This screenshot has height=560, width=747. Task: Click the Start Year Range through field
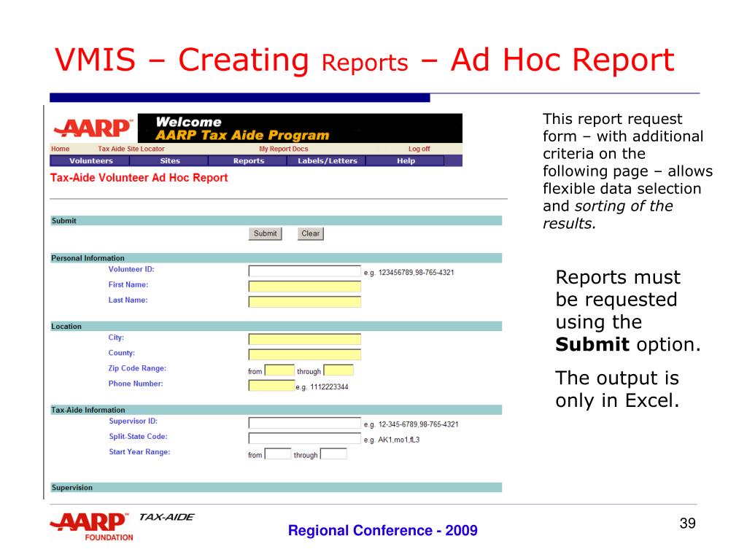click(x=333, y=454)
